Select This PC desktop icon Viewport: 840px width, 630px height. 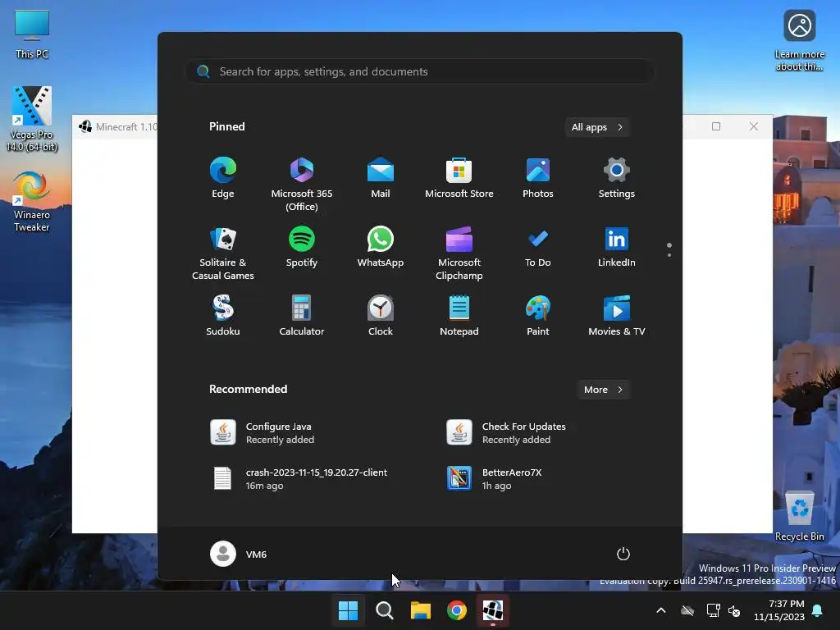32,34
